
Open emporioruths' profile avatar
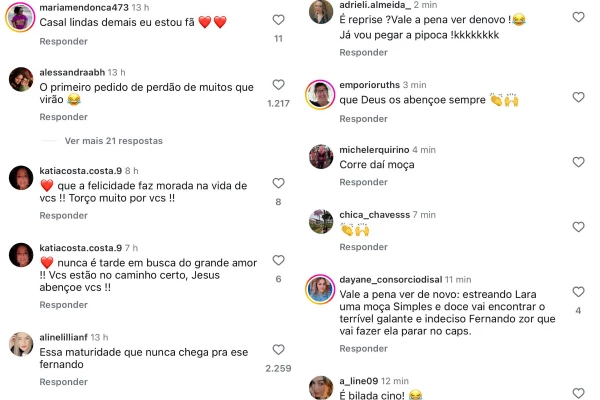point(320,95)
